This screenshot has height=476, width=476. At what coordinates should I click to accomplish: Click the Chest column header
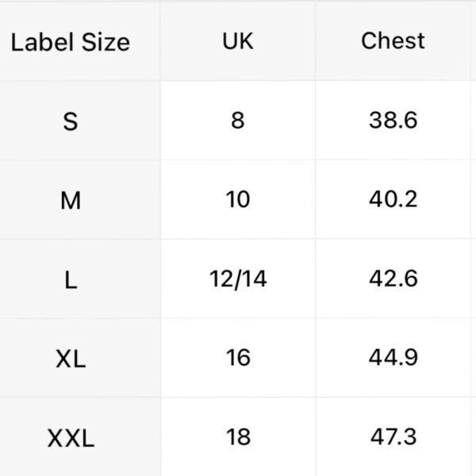393,40
